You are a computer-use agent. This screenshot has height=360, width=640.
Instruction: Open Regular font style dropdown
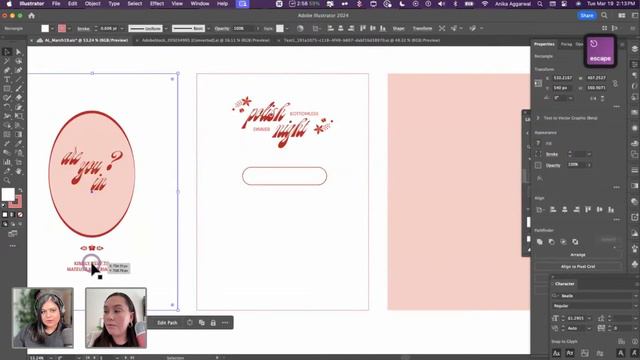[635, 306]
